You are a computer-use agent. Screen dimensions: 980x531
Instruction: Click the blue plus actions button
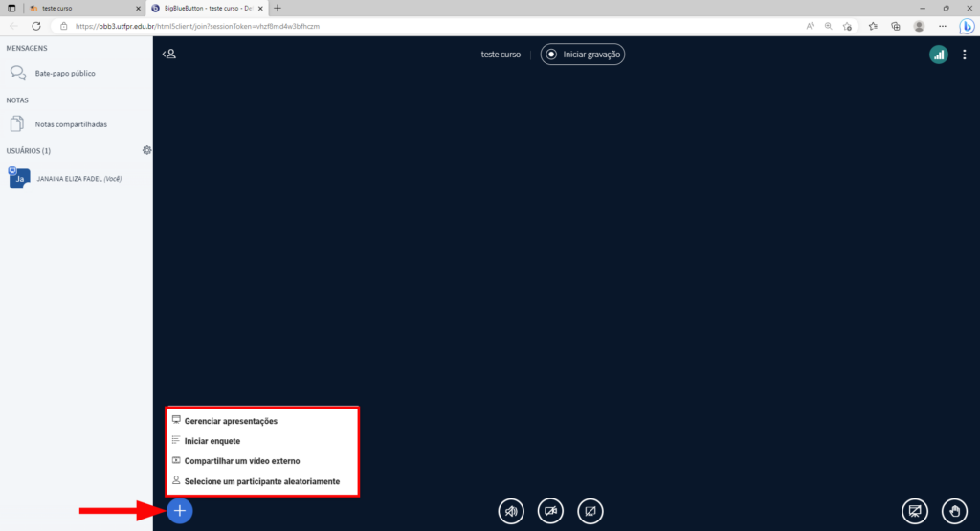click(179, 511)
